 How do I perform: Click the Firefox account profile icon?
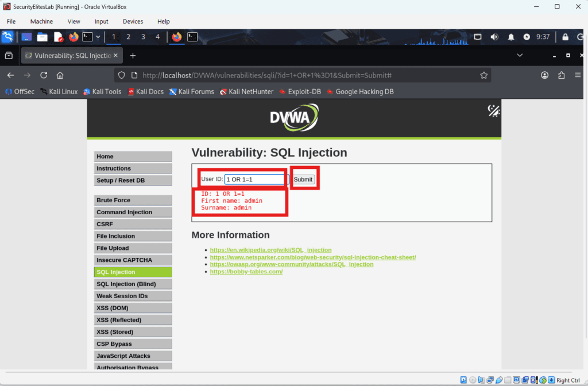coord(546,75)
